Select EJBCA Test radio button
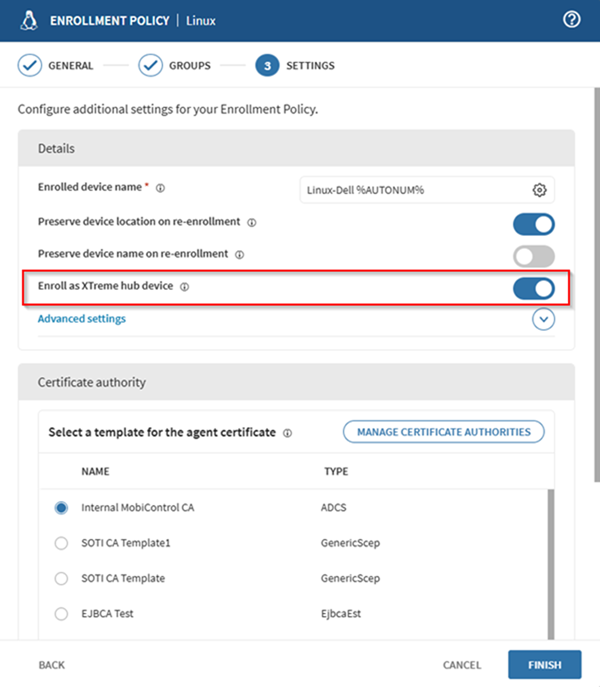600x687 pixels. click(x=61, y=613)
